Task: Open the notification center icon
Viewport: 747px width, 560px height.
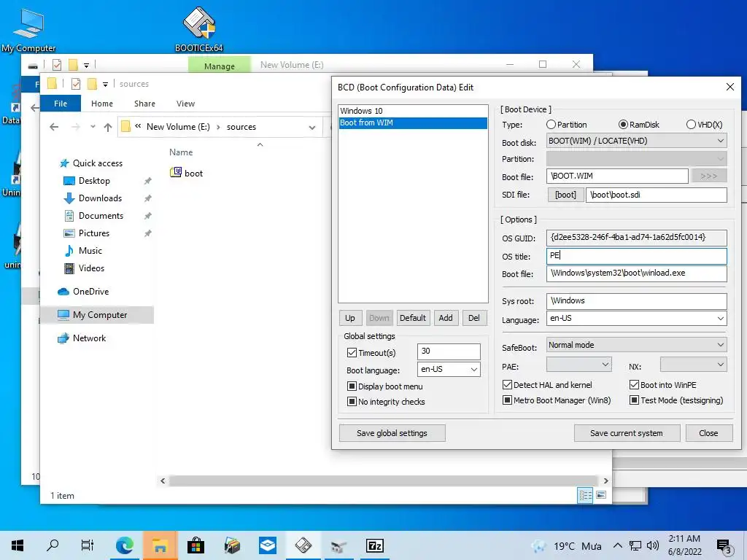Action: coord(724,546)
